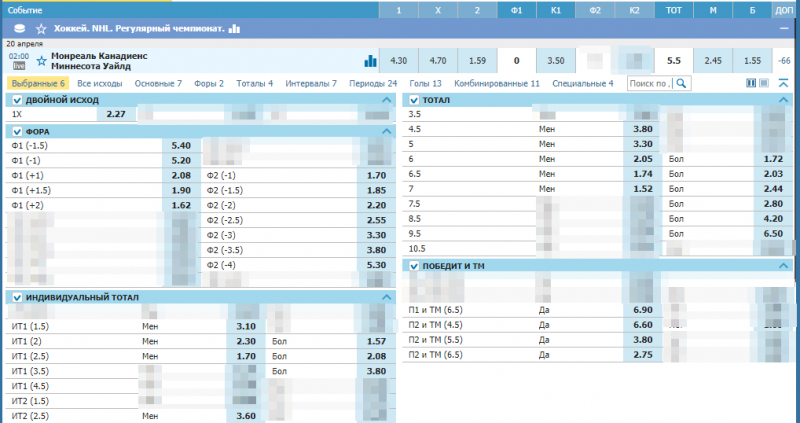Viewport: 800px width, 423px height.
Task: Add NHL championship to favorites with star
Action: (x=41, y=29)
